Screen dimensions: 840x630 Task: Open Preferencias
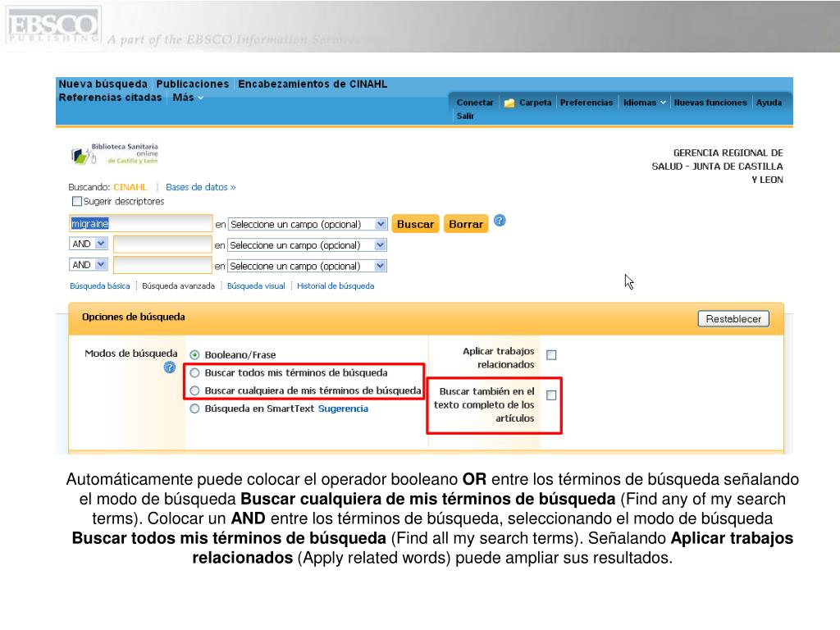586,103
